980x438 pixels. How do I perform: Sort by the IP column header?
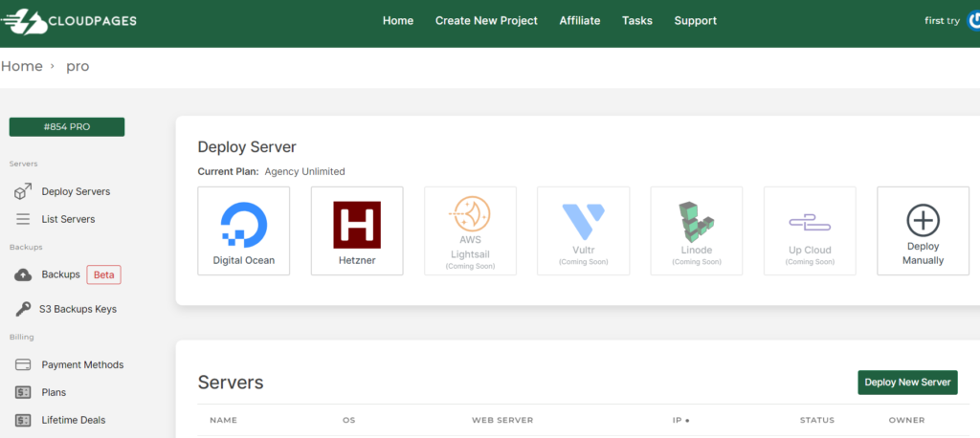click(677, 420)
